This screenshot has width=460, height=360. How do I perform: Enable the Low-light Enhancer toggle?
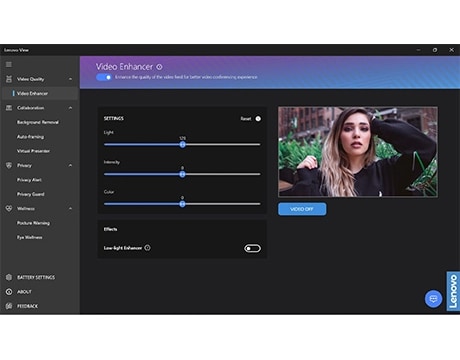click(x=252, y=248)
